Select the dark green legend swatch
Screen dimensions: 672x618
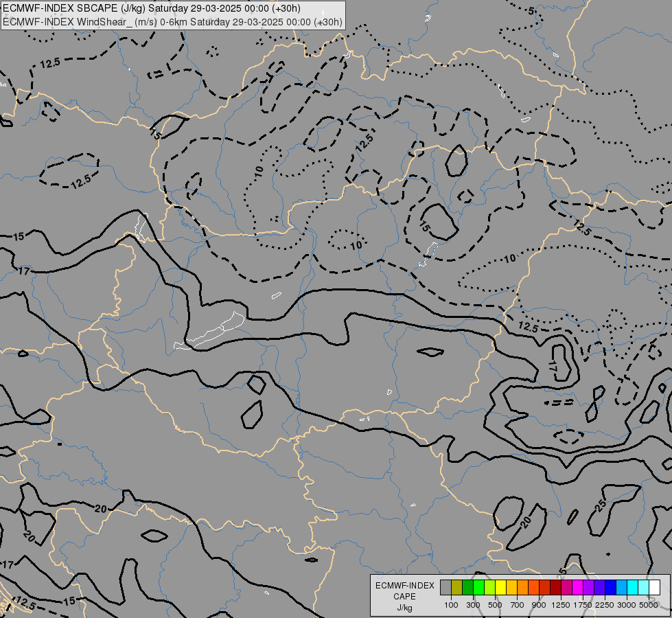[x=468, y=587]
